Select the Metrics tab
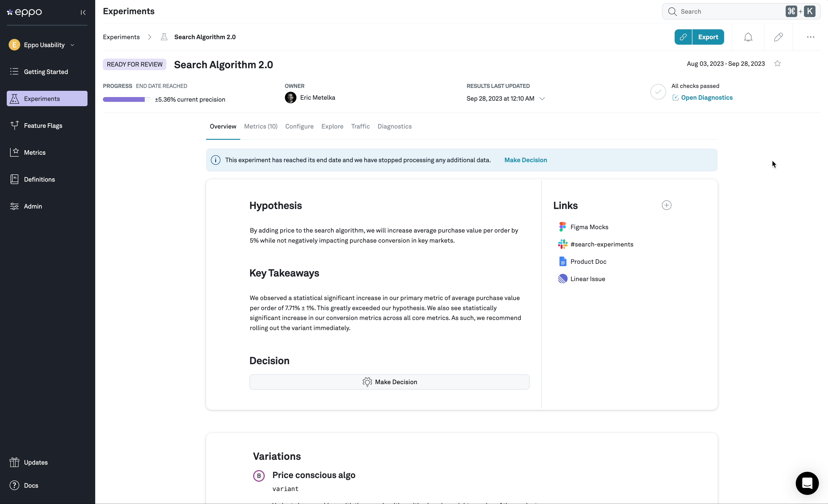Viewport: 828px width, 504px height. click(x=261, y=126)
